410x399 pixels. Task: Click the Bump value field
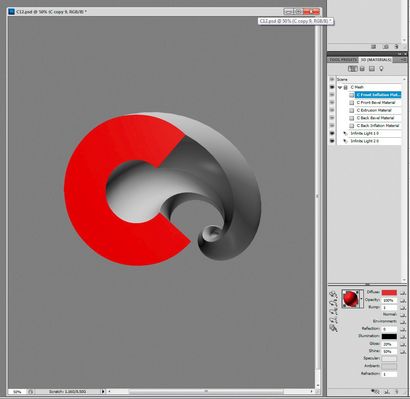coord(389,307)
